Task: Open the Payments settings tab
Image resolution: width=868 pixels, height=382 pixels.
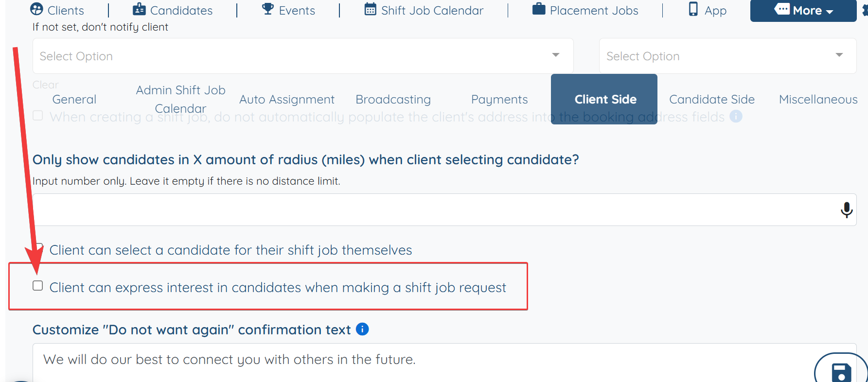Action: tap(499, 99)
